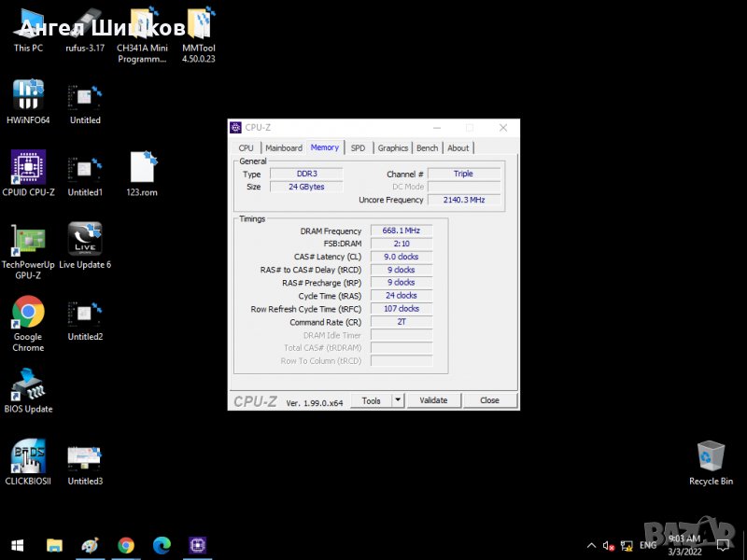The image size is (747, 560).
Task: Switch to the Mainboard tab
Action: pos(283,147)
